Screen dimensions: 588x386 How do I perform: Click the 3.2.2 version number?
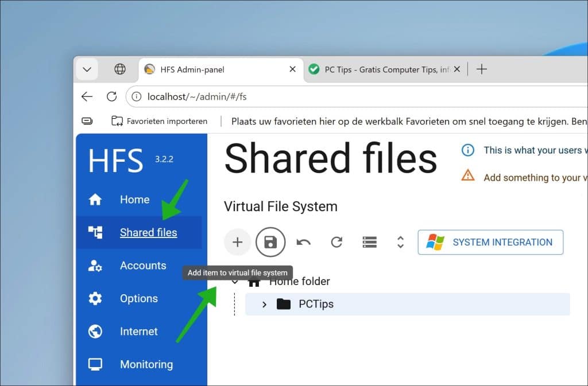coord(164,159)
